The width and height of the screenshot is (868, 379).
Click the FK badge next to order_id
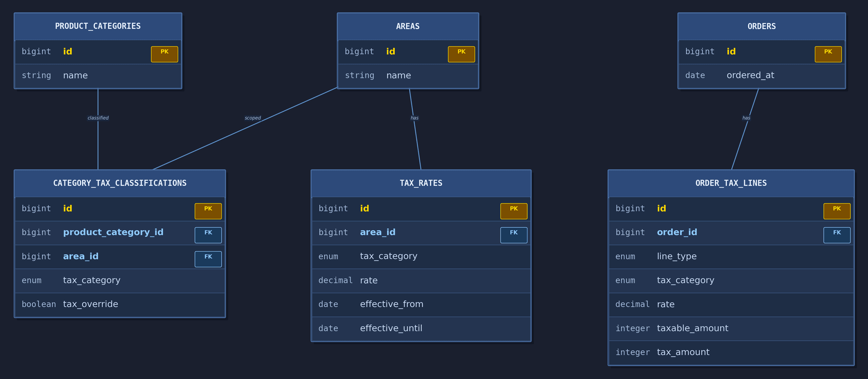(837, 235)
